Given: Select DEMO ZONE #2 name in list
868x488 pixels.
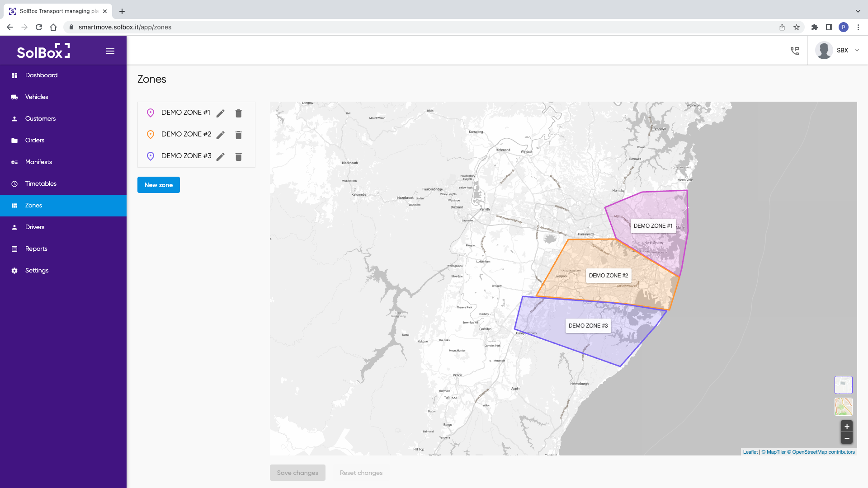Looking at the screenshot, I should pyautogui.click(x=186, y=134).
